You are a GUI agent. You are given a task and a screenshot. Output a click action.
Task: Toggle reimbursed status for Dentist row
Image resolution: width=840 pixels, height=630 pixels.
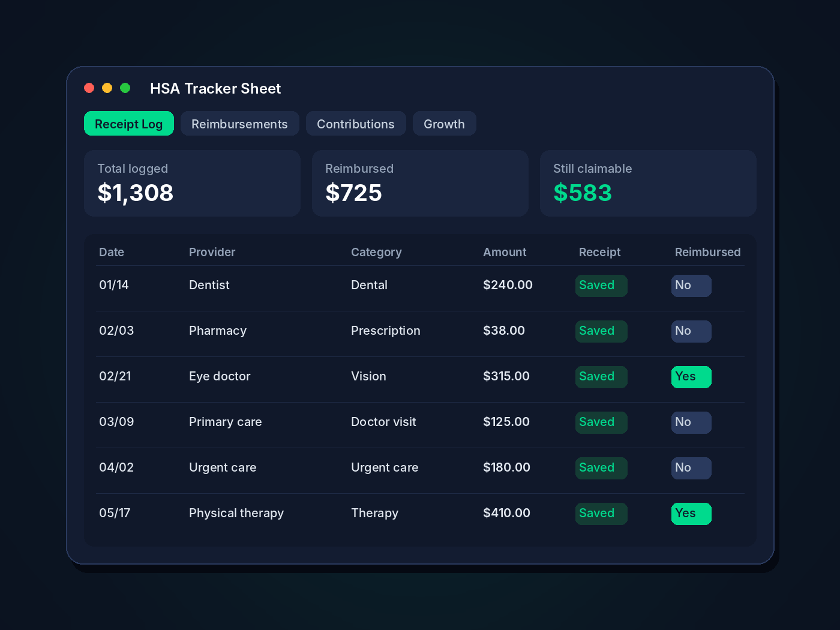[x=691, y=286]
